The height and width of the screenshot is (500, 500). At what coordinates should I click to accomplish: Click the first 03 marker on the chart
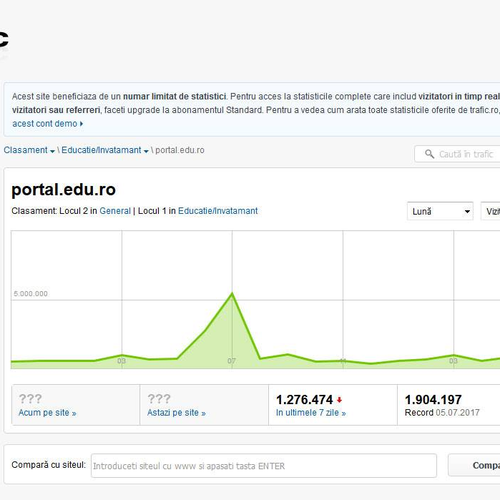pyautogui.click(x=121, y=361)
